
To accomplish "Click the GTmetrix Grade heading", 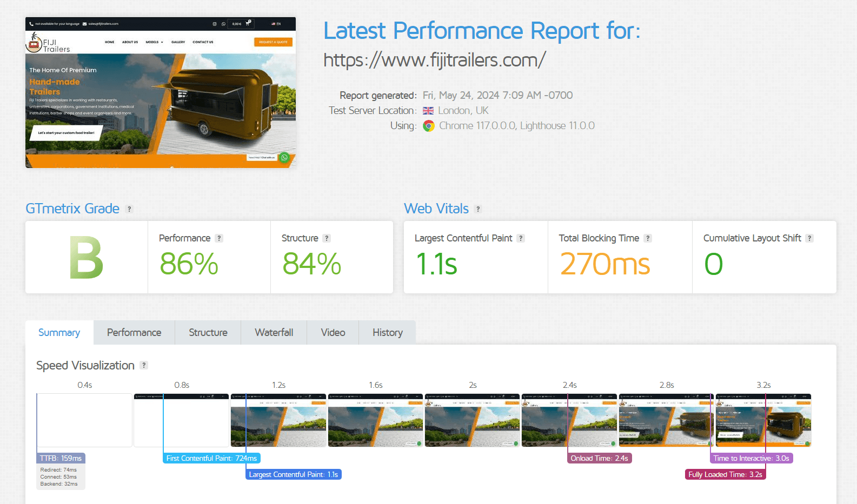I will 72,209.
